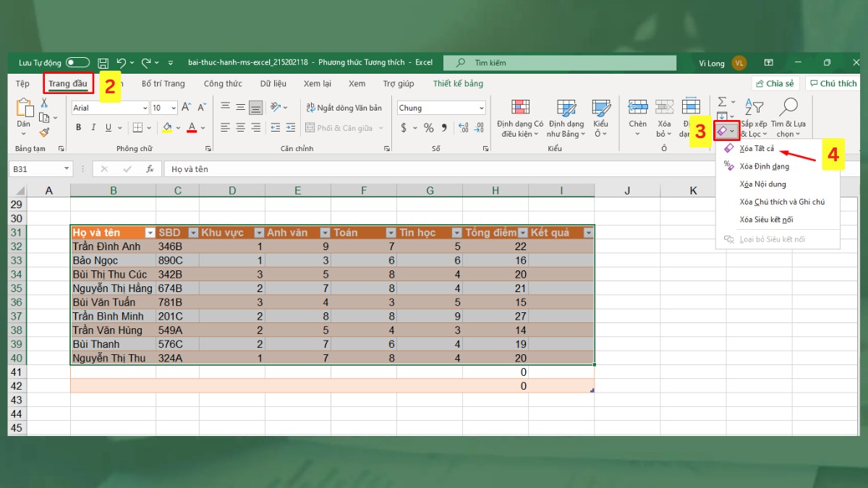Click the Chèn cells icon

(637, 116)
